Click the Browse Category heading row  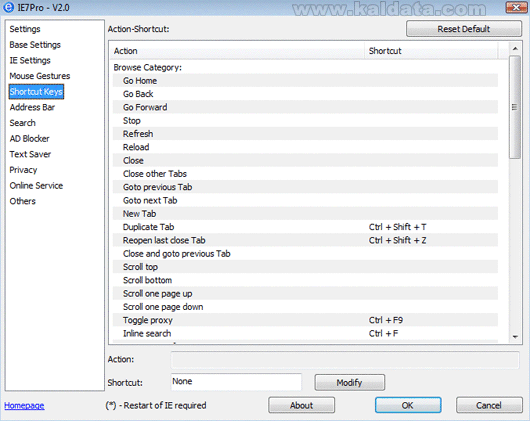click(x=305, y=68)
